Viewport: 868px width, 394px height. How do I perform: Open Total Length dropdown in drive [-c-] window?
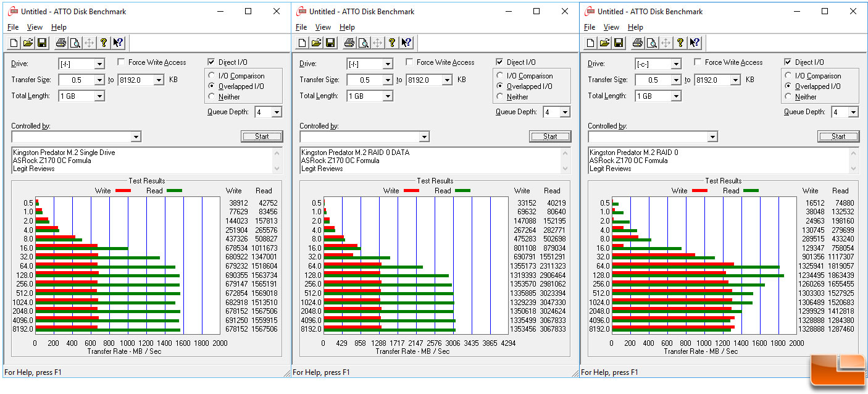coord(676,96)
